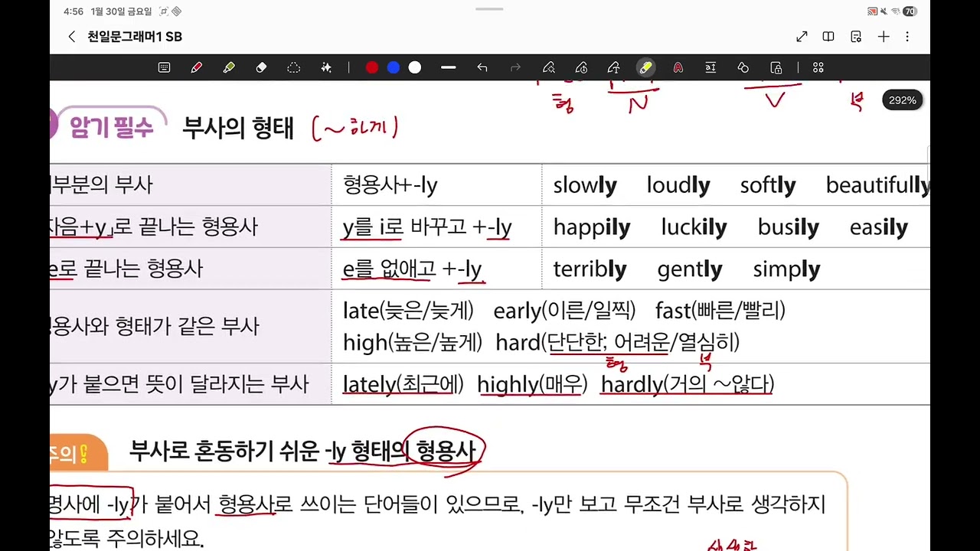The image size is (980, 551).
Task: Go back with the arrow beside 천일문그래머1 SB
Action: click(72, 37)
